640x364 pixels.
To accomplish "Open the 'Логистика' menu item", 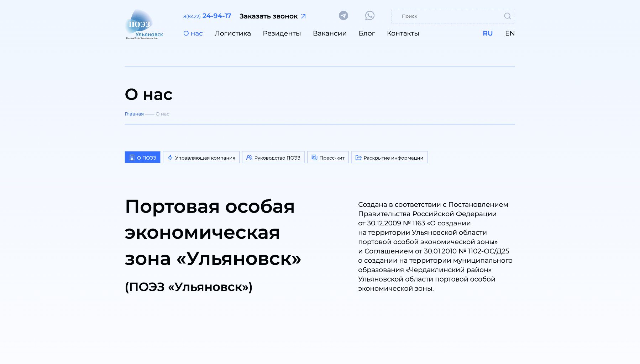I will 233,33.
